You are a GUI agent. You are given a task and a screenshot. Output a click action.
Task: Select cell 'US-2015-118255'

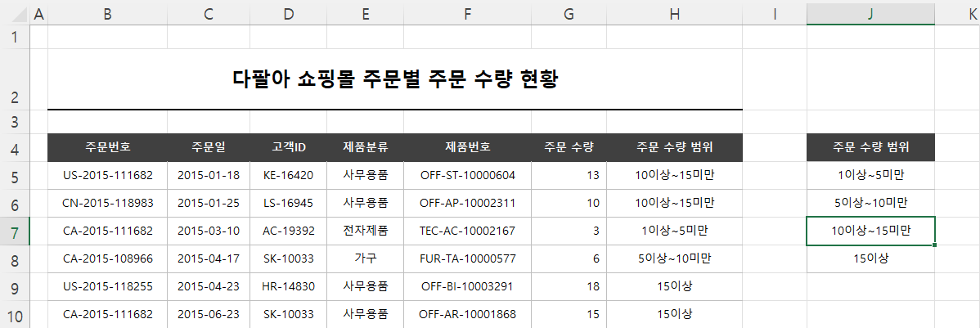[x=107, y=287]
